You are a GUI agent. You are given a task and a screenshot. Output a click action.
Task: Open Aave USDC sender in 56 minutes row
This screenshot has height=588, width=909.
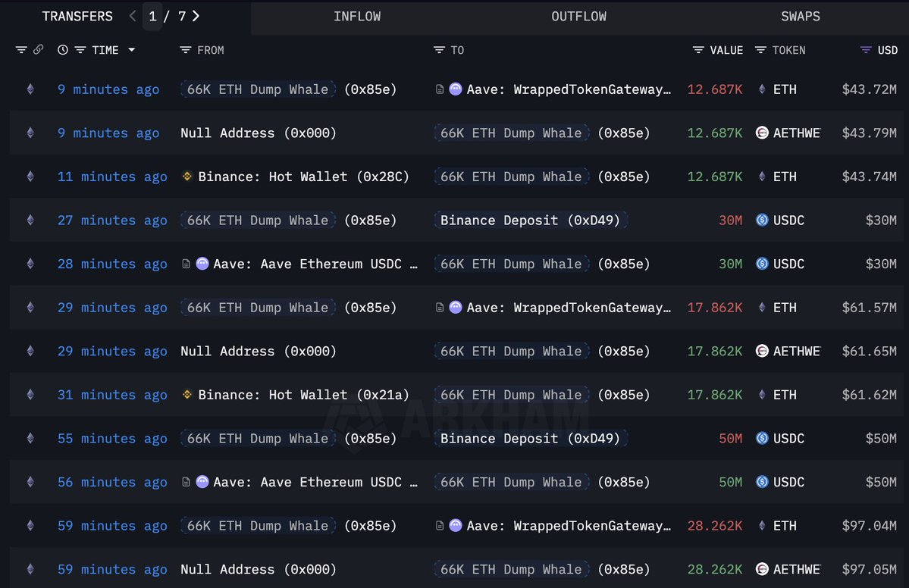pyautogui.click(x=315, y=482)
